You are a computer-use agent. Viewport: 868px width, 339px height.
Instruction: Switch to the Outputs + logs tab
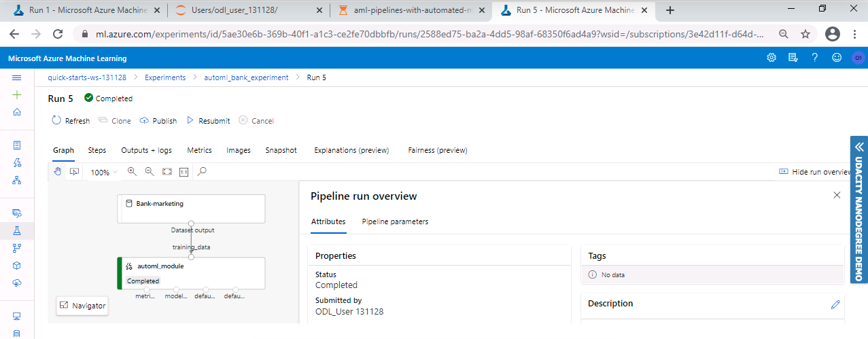(146, 150)
